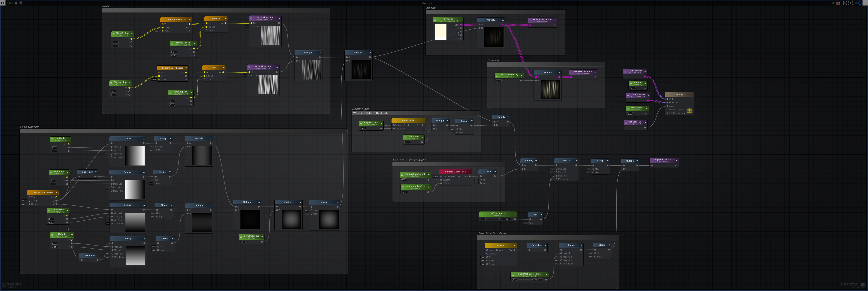The image size is (868, 291).
Task: Click the 'Camera Distance Alpha' group title
Action: (409, 160)
